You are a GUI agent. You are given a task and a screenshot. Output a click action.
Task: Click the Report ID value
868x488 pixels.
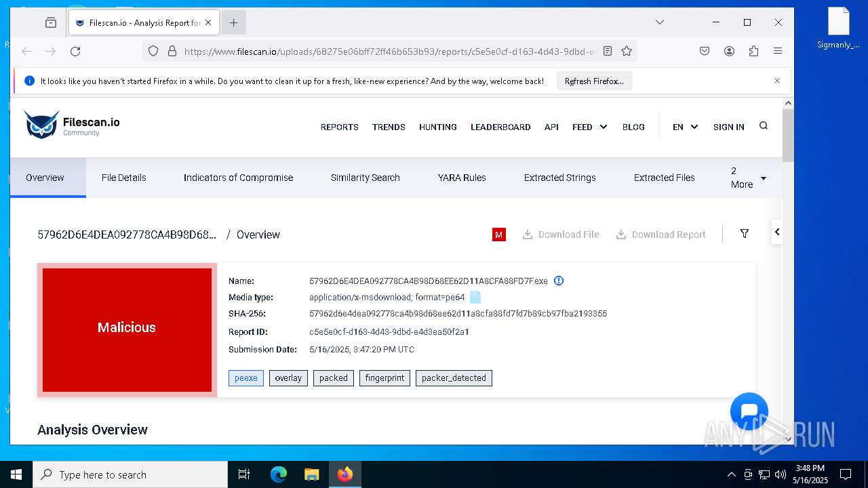coord(389,332)
